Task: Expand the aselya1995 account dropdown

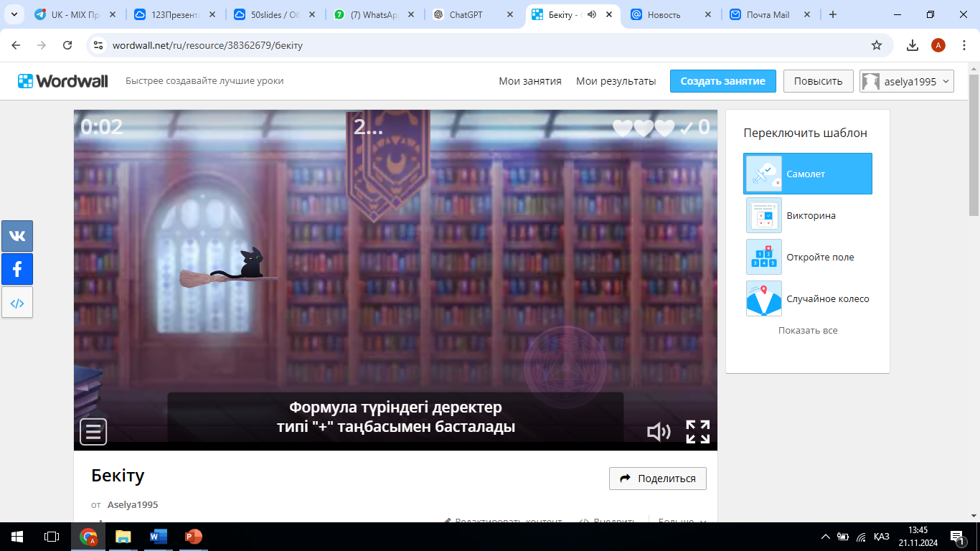Action: 907,81
